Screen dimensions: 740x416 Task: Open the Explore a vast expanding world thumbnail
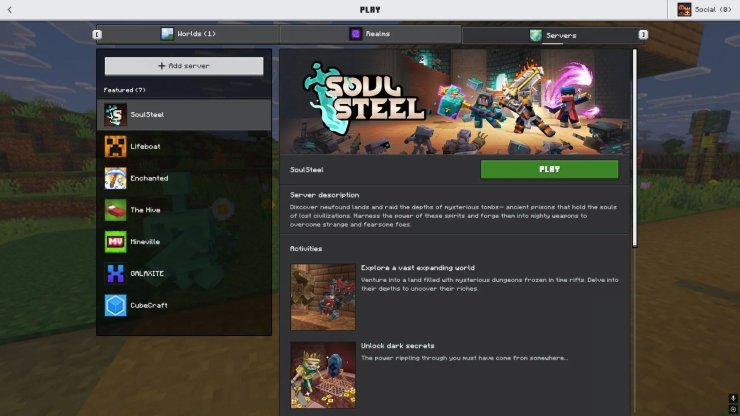coord(323,297)
